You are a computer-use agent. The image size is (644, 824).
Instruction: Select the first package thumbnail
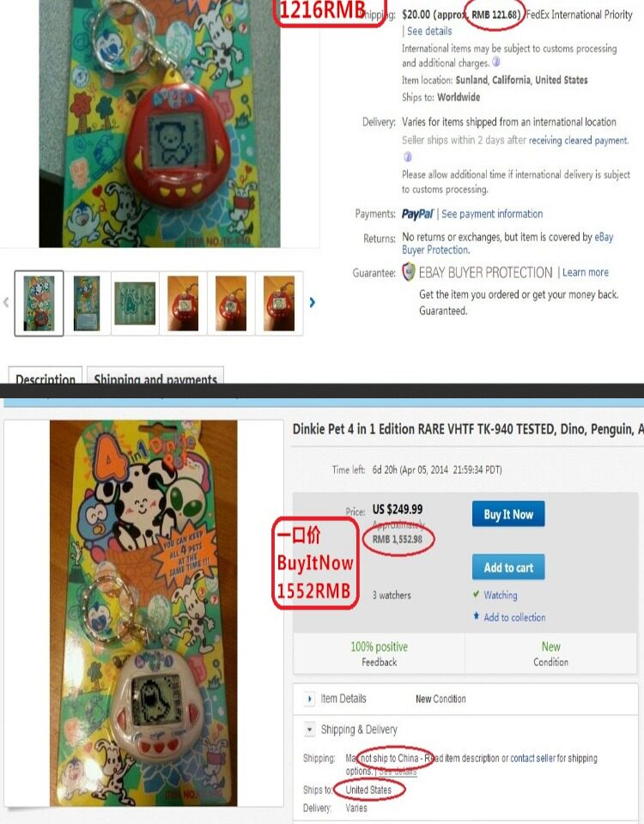click(x=39, y=303)
